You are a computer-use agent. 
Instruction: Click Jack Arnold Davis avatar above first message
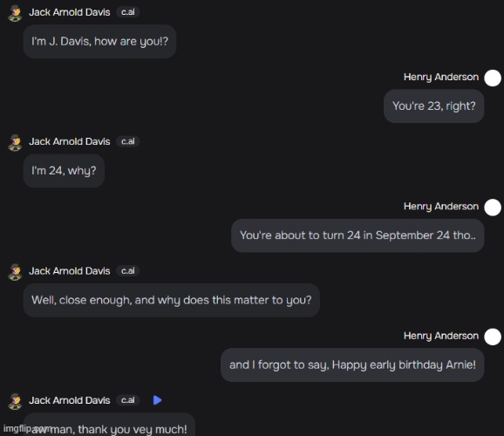pos(15,14)
